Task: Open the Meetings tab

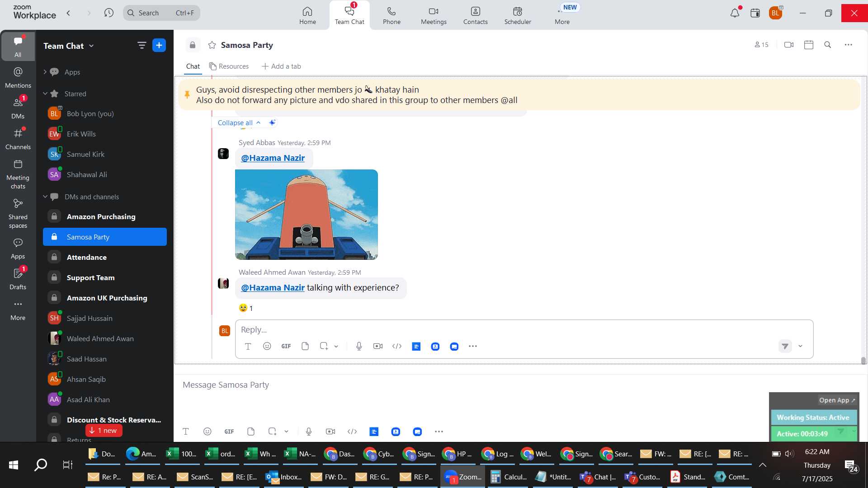Action: click(434, 15)
